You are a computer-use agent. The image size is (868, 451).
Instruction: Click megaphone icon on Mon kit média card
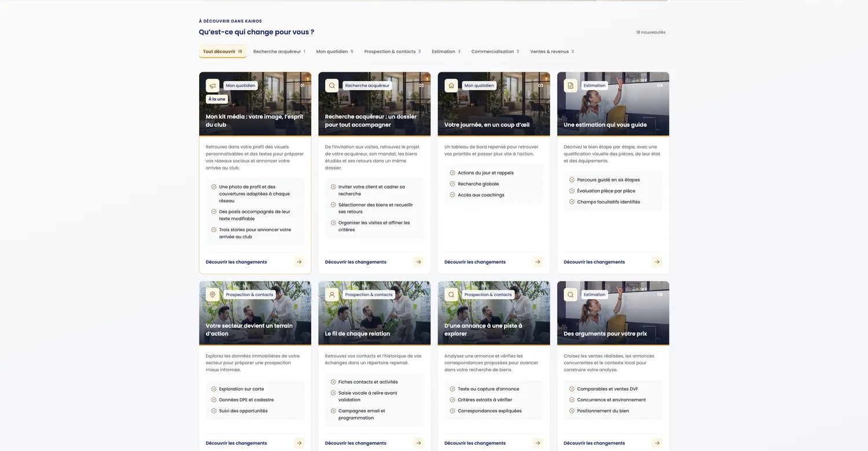coord(212,86)
